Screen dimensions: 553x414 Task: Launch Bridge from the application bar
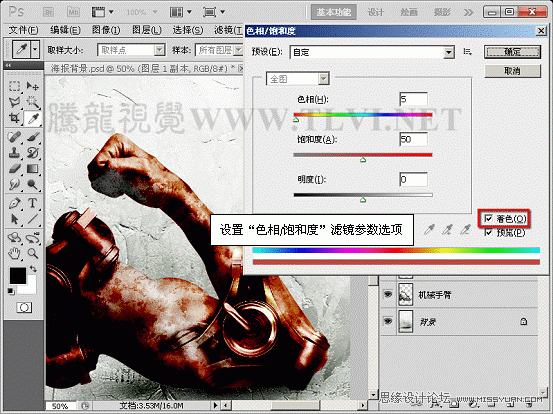[48, 12]
